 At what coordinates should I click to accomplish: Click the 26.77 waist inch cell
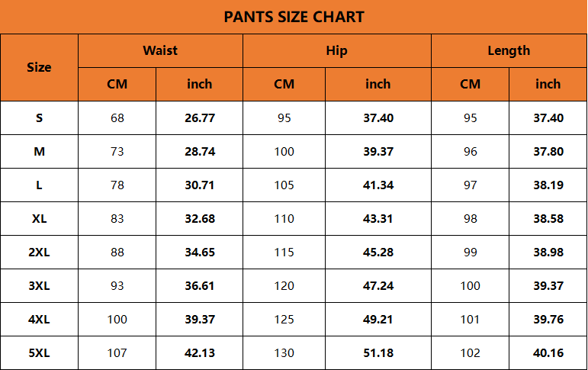pyautogui.click(x=200, y=117)
